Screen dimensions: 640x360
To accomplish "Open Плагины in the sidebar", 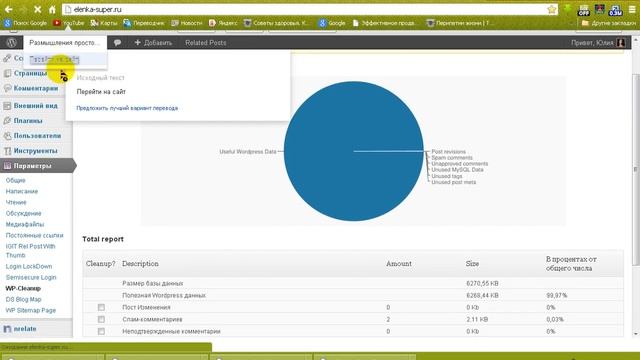I will (28, 121).
